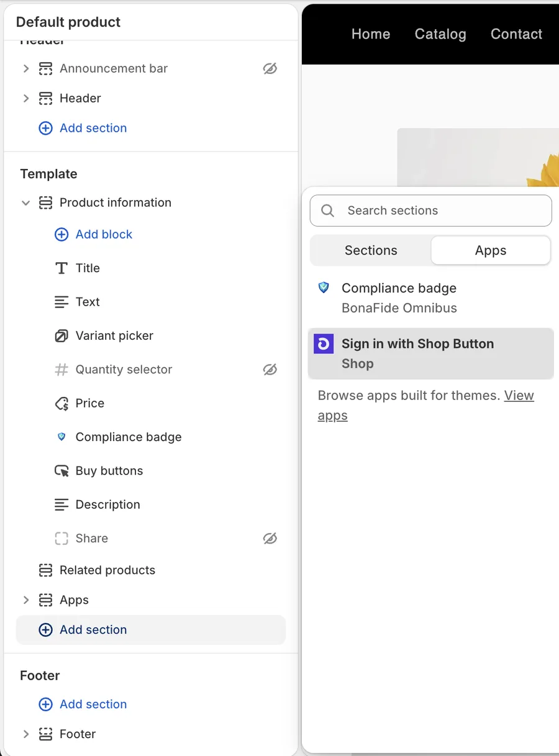
Task: Click plus icon of Header group Add section
Action: [x=45, y=128]
